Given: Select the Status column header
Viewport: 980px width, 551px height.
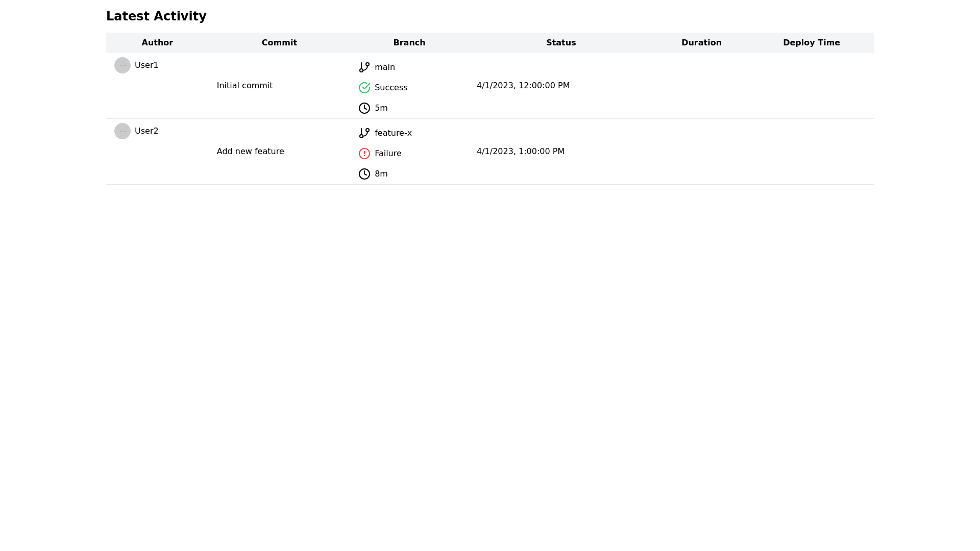Looking at the screenshot, I should coord(561,43).
